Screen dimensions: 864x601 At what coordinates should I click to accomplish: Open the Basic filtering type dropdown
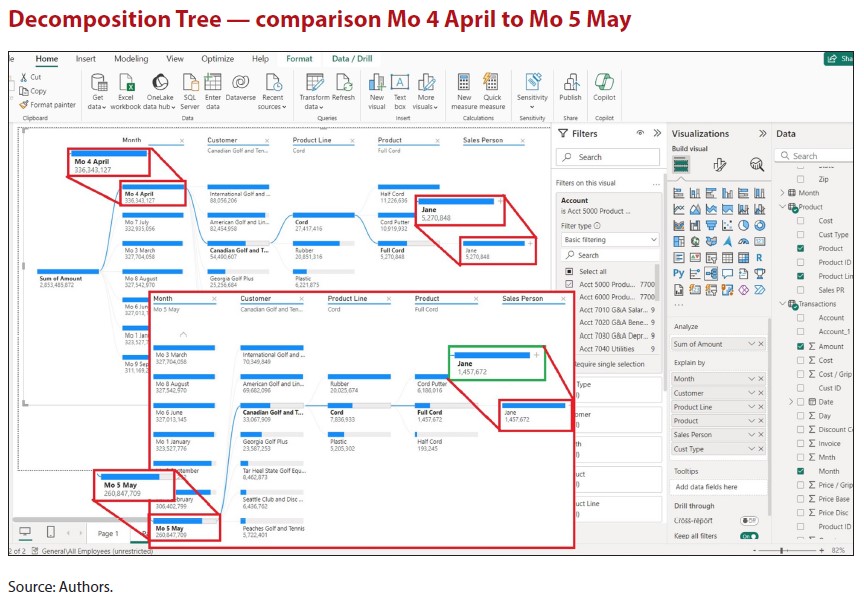click(x=608, y=240)
